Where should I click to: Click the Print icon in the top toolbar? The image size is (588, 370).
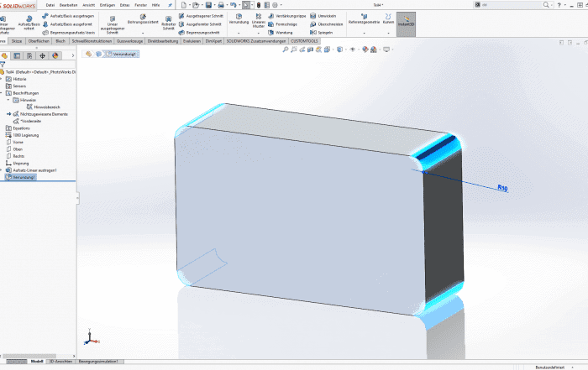(221, 5)
